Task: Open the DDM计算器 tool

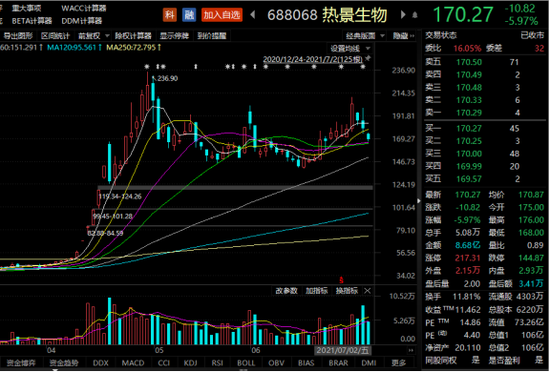Action: [82, 21]
